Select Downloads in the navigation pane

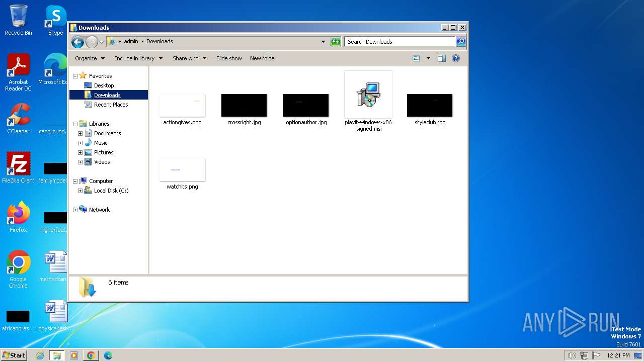tap(107, 95)
